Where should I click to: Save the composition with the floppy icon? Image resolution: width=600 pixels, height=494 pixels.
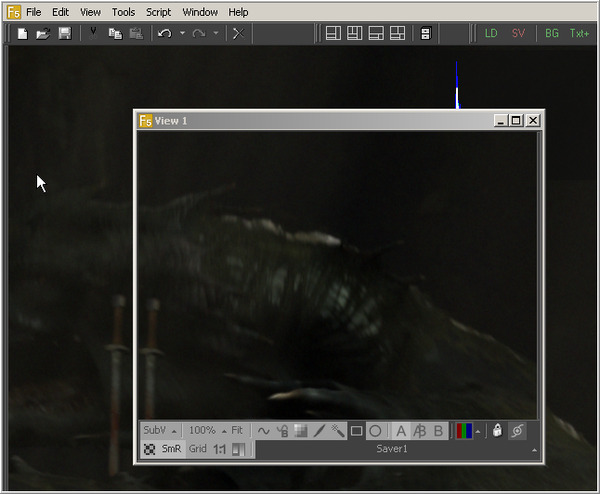[x=65, y=34]
